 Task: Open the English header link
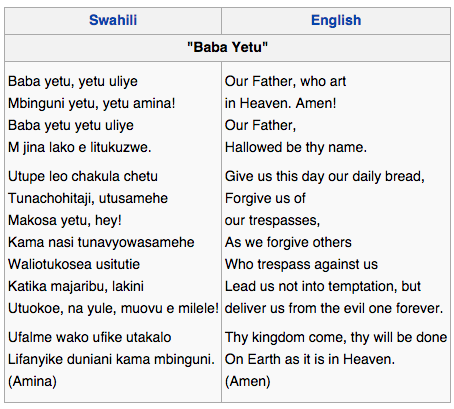click(x=336, y=20)
